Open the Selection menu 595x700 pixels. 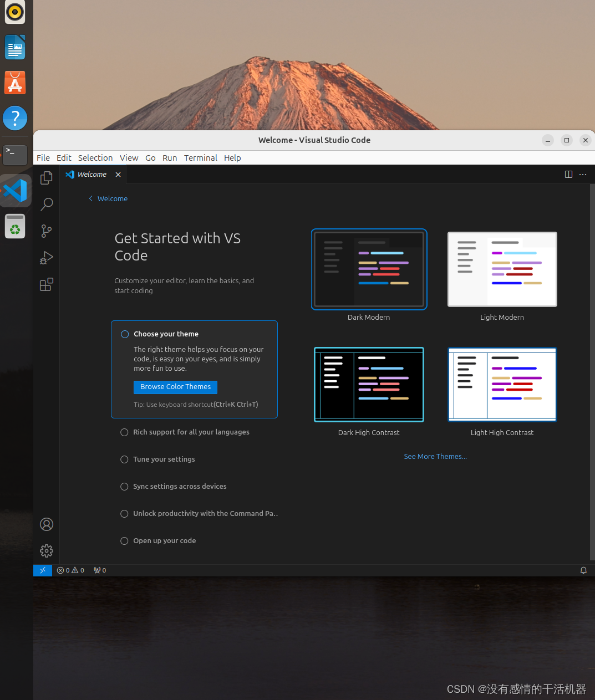95,158
